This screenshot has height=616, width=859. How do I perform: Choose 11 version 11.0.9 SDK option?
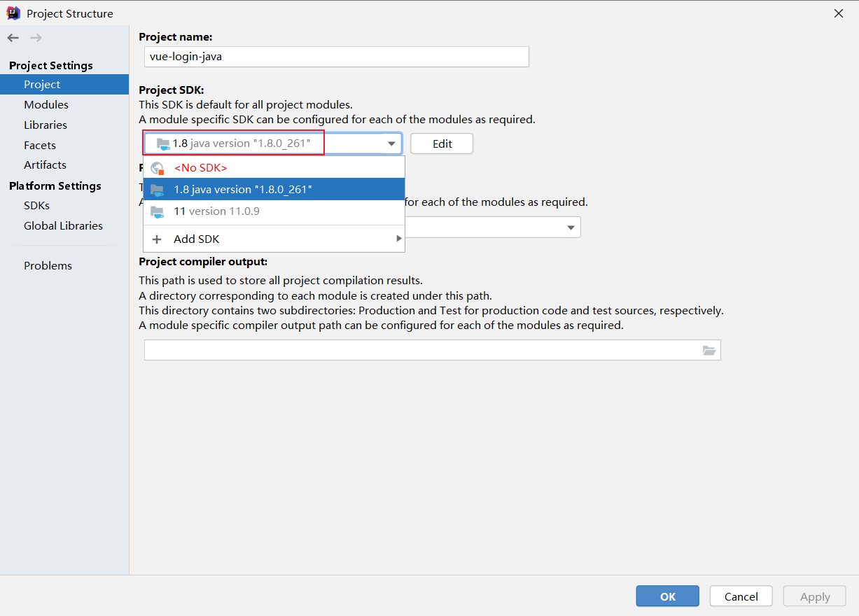(x=216, y=211)
